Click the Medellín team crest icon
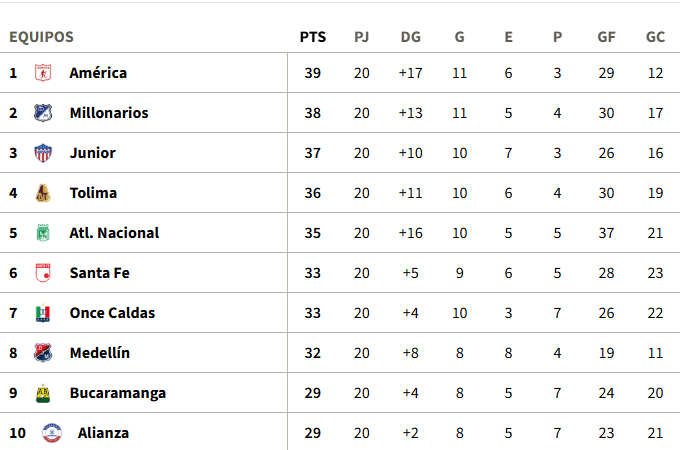The width and height of the screenshot is (680, 450). pyautogui.click(x=43, y=353)
